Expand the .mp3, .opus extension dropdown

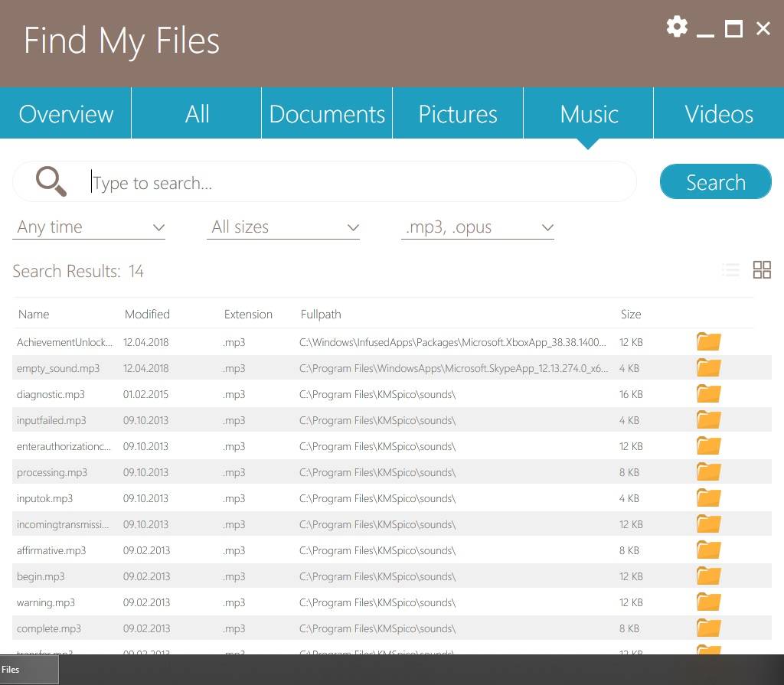(478, 227)
